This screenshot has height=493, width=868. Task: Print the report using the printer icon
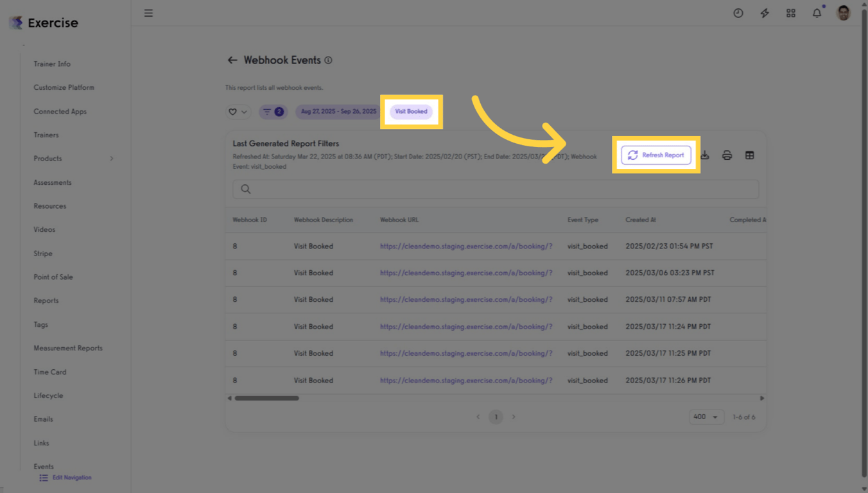(x=727, y=155)
